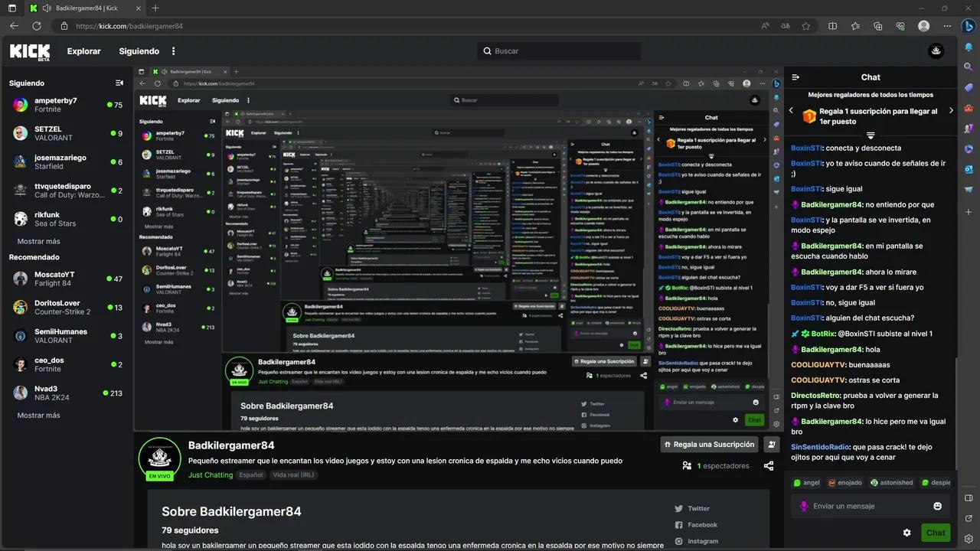The image size is (980, 551).
Task: Click the Enviar un mensaje input
Action: click(x=871, y=506)
